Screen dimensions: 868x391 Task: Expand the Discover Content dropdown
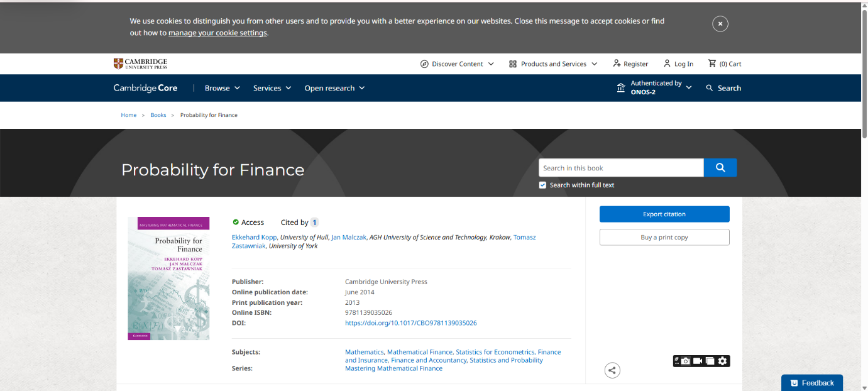point(457,63)
